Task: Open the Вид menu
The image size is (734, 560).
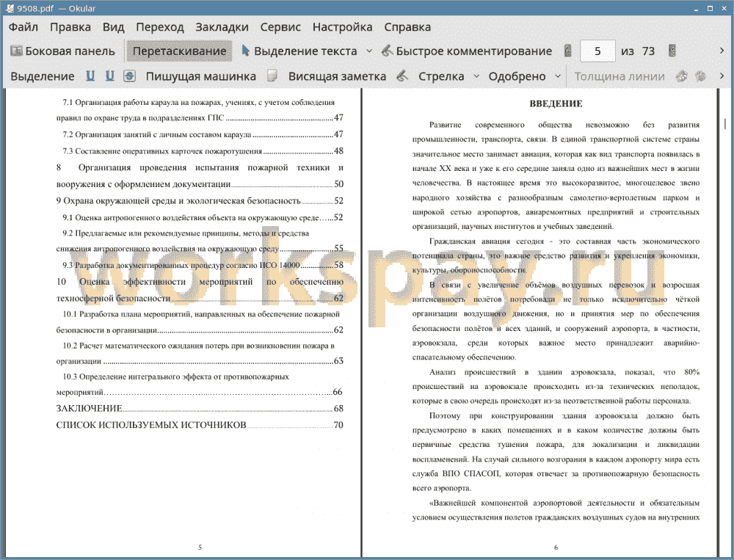Action: 113,26
